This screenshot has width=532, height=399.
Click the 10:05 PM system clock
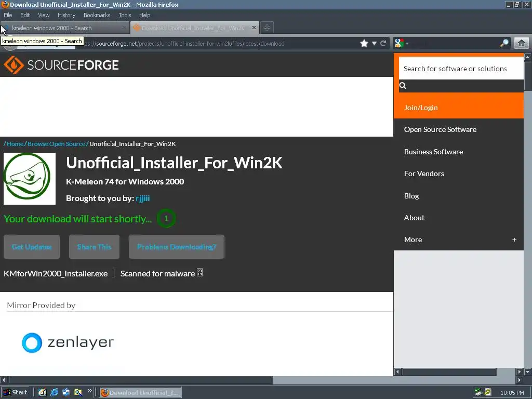pos(512,393)
